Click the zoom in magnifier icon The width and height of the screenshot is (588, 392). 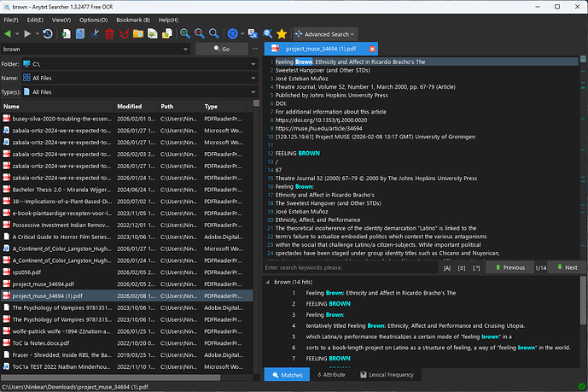click(185, 34)
